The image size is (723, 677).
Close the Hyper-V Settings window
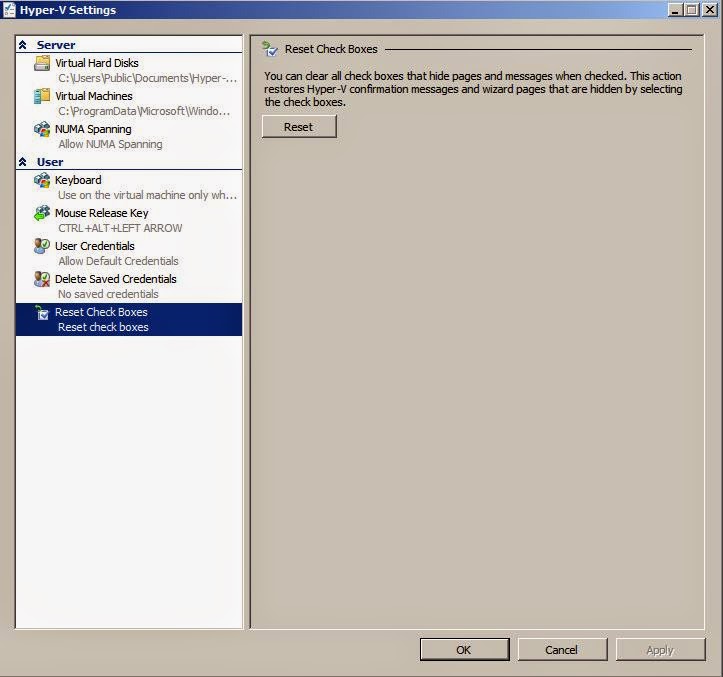tap(709, 10)
